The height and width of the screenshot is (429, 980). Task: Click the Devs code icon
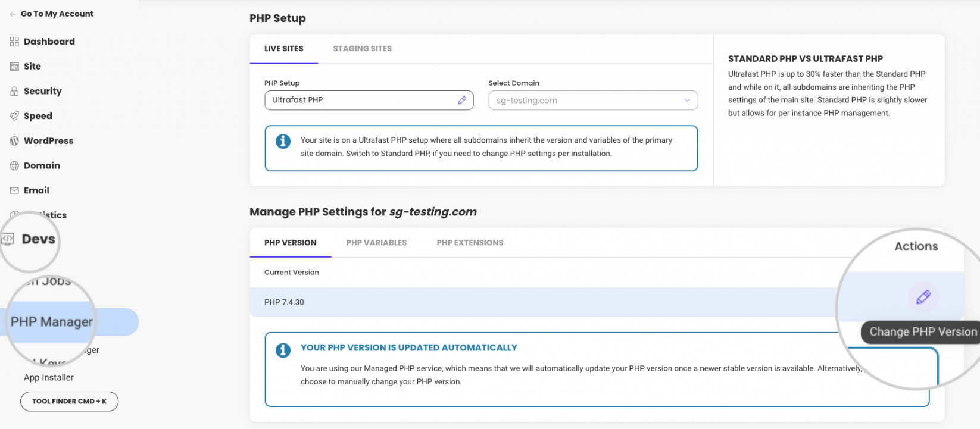point(8,239)
